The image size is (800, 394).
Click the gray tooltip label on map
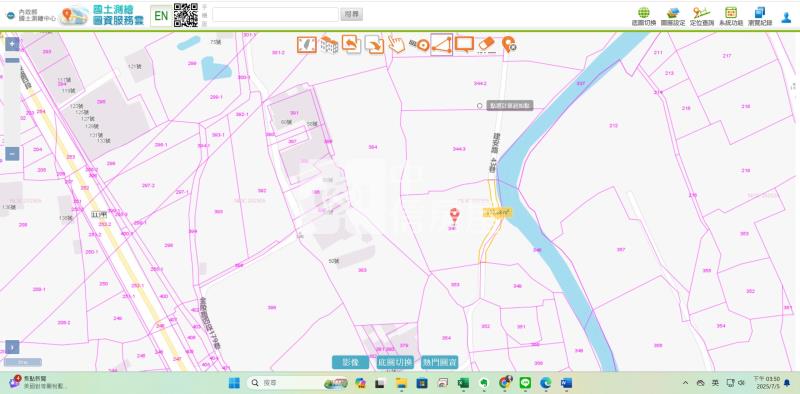point(510,106)
